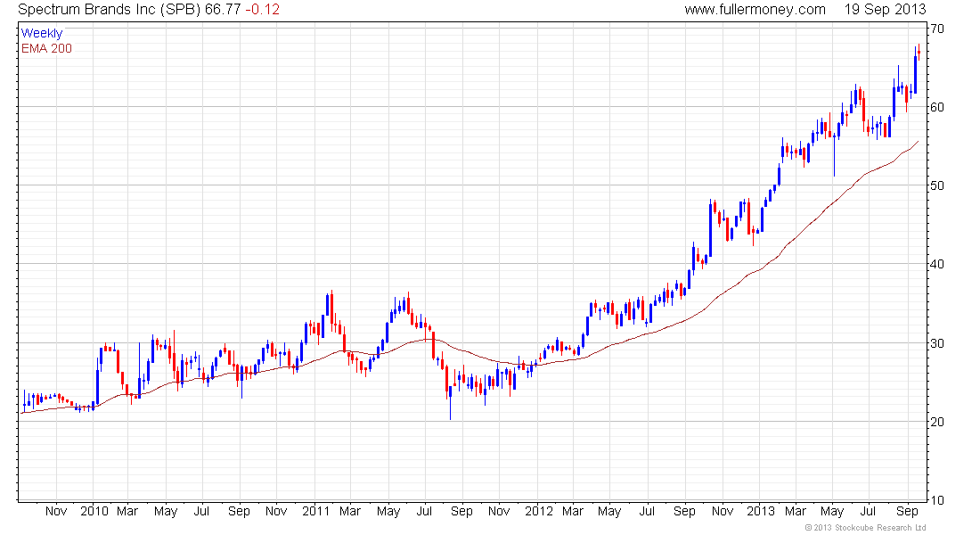
Task: Click the 70 price level on y-axis
Action: [937, 29]
